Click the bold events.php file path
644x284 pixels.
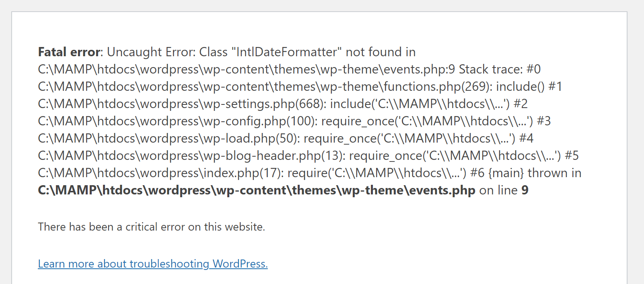257,190
